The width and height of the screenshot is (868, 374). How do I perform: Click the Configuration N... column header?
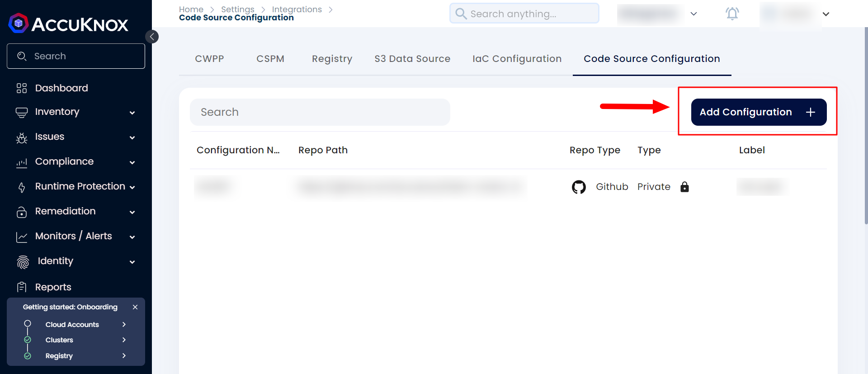238,150
